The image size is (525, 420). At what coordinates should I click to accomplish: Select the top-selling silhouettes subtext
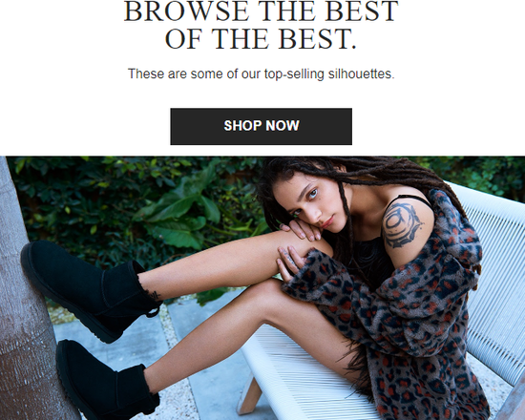pos(262,73)
